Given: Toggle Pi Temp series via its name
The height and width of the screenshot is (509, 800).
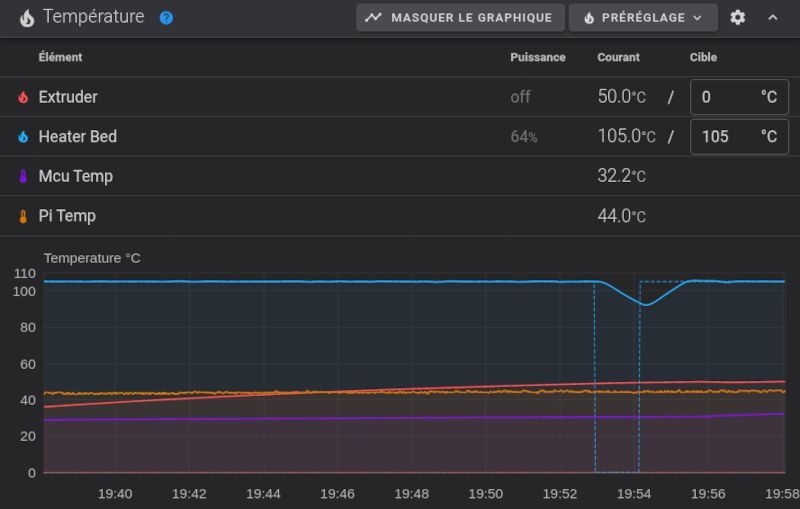Looking at the screenshot, I should pos(67,216).
